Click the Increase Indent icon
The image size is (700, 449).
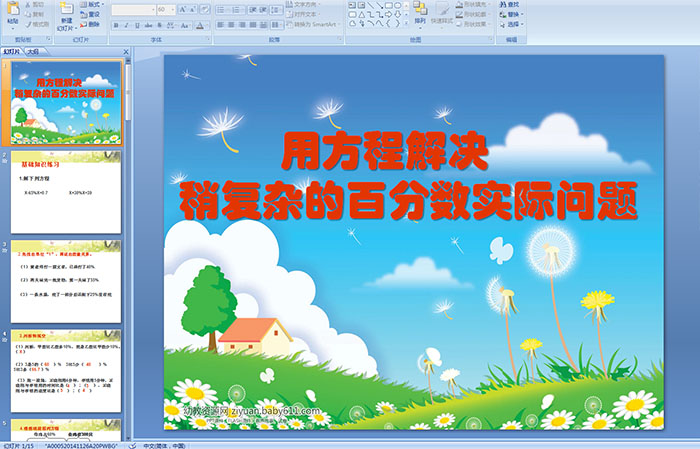point(263,9)
